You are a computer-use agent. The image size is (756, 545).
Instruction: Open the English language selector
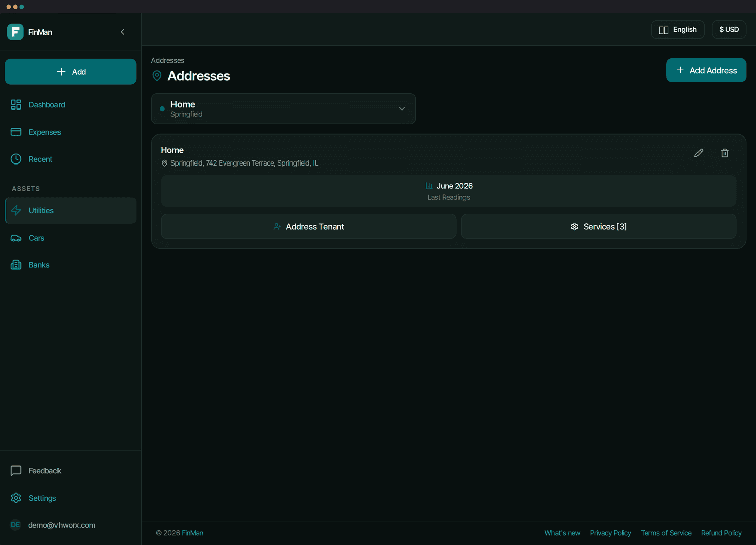(677, 30)
